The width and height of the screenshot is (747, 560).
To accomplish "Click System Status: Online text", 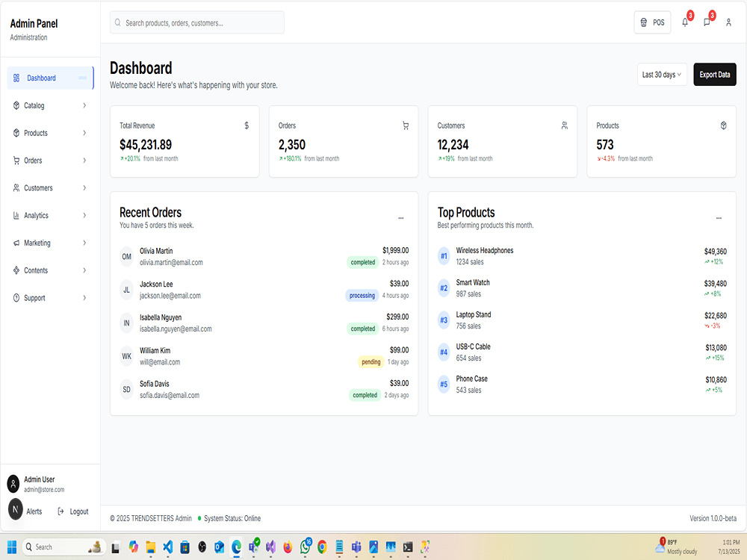I will (232, 519).
